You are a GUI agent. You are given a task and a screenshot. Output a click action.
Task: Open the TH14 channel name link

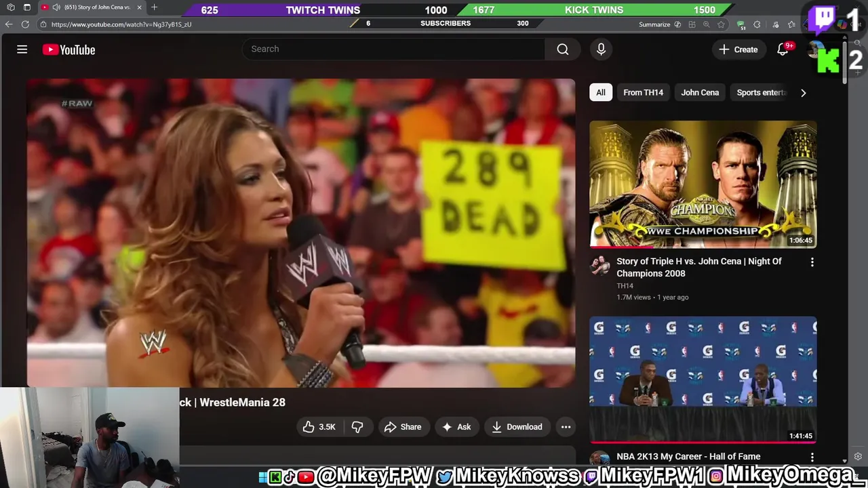pyautogui.click(x=625, y=286)
